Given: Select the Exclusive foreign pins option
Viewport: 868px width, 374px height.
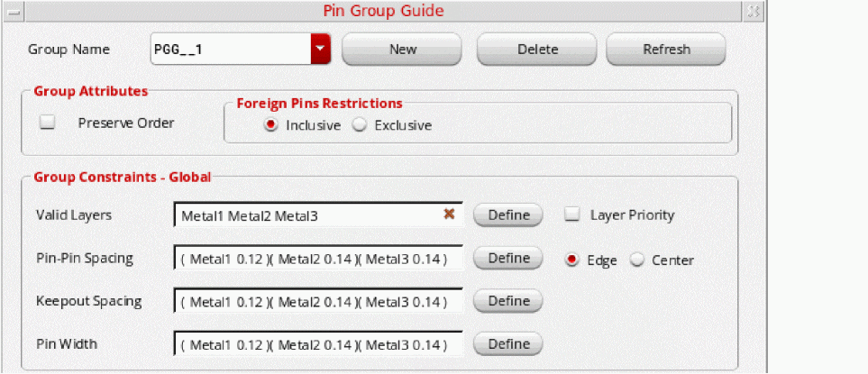Looking at the screenshot, I should pyautogui.click(x=360, y=125).
